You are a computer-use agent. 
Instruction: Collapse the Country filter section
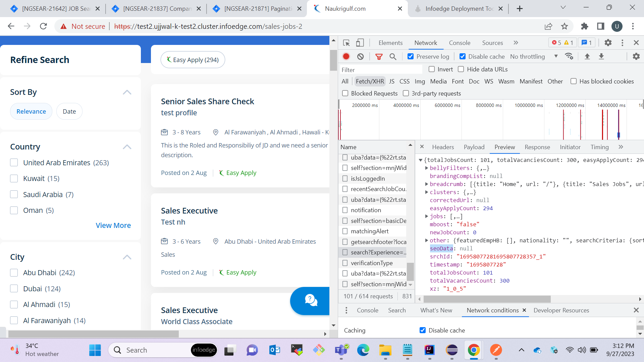click(x=127, y=147)
